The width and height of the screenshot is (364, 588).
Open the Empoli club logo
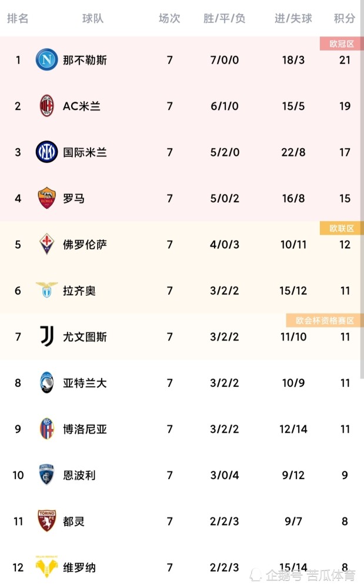pyautogui.click(x=47, y=475)
